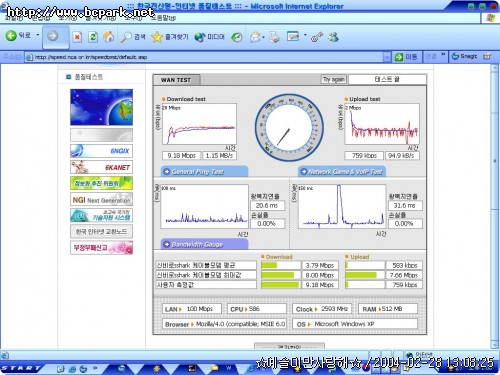The width and height of the screenshot is (500, 375).
Task: Click the START button on taskbar
Action: point(21,368)
